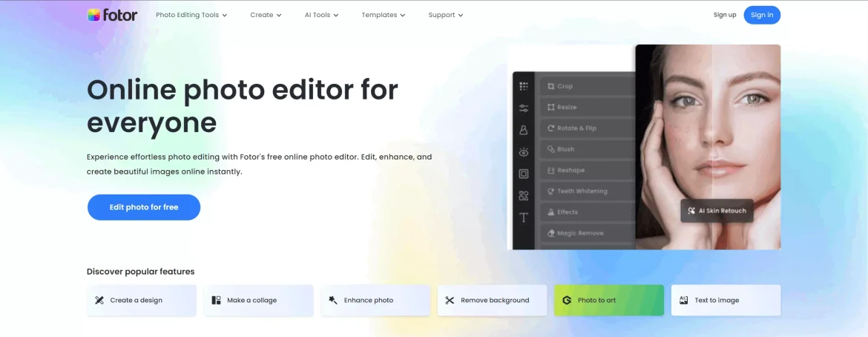Choose the Resize option in editor panel

click(x=588, y=108)
